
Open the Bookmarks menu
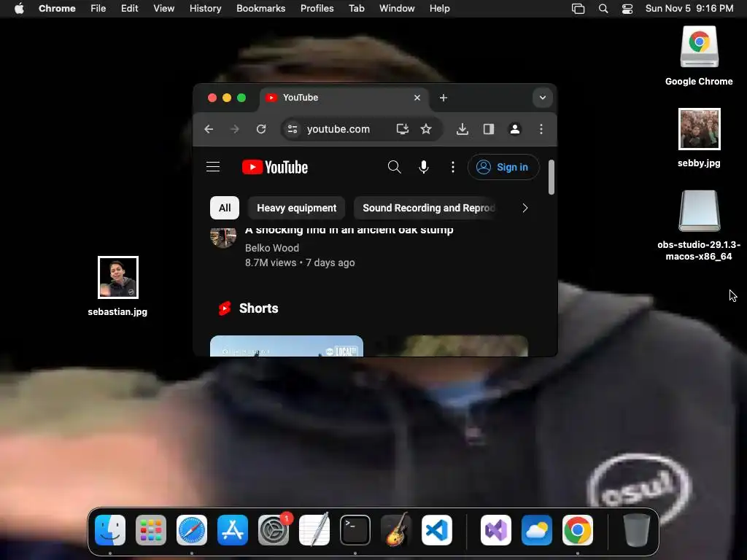point(260,9)
